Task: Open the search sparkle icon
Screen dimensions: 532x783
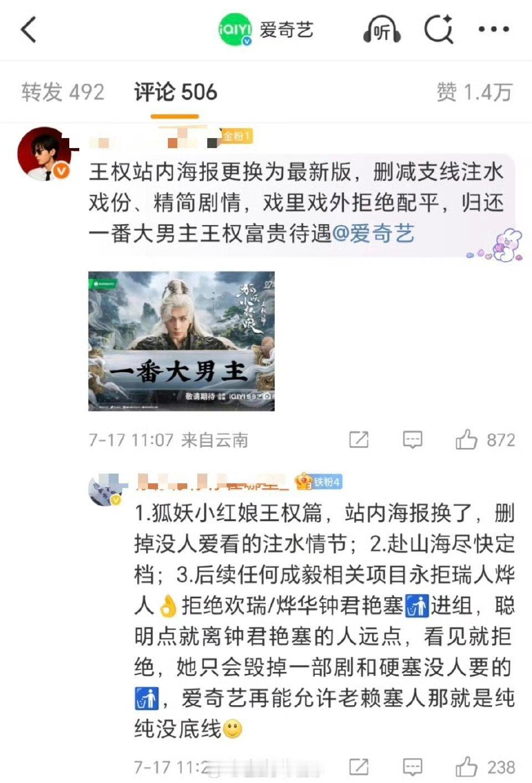Action: (438, 29)
